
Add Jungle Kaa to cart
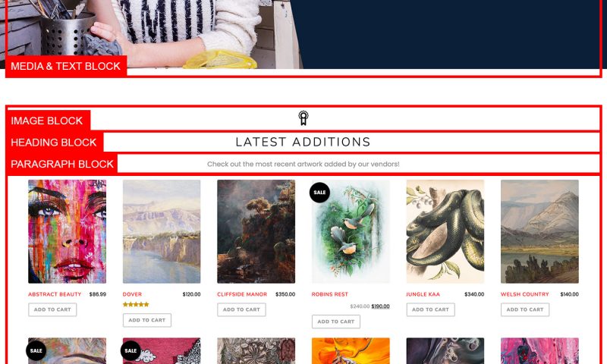[x=430, y=309]
